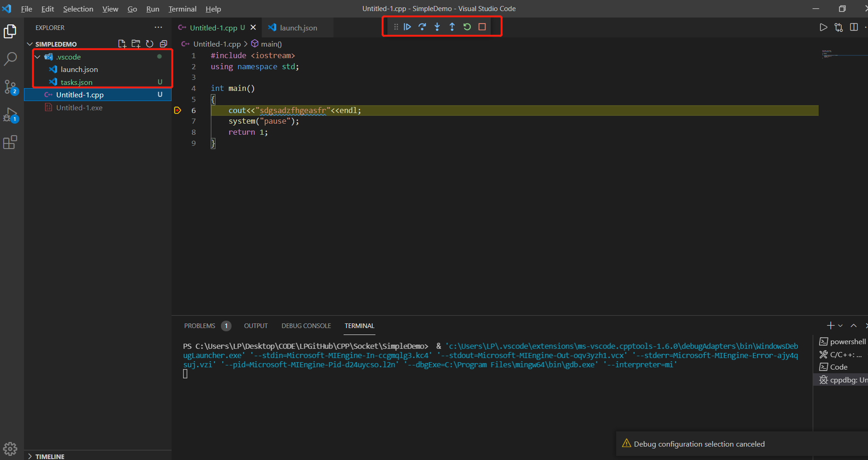868x460 pixels.
Task: Open Explorer views and more actions menu
Action: [x=158, y=27]
